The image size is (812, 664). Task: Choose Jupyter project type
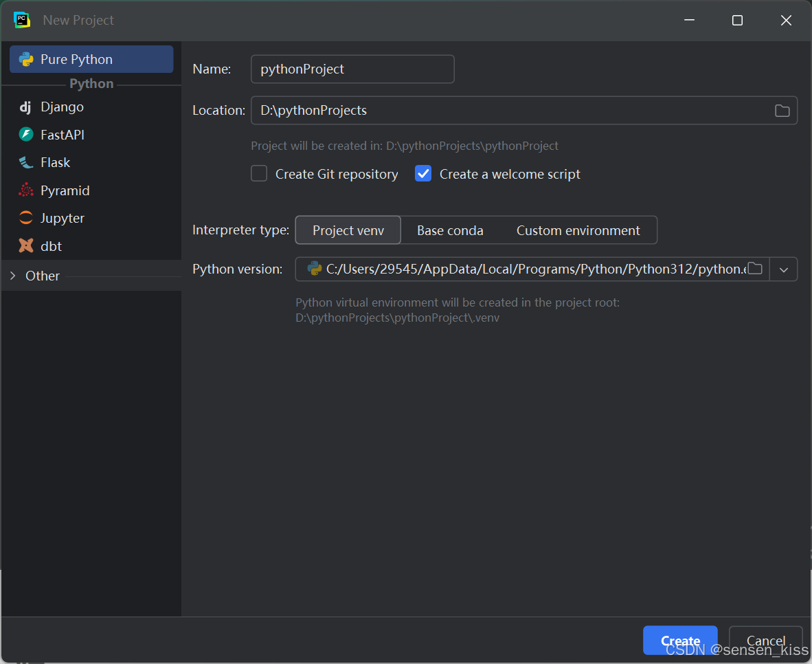91,218
